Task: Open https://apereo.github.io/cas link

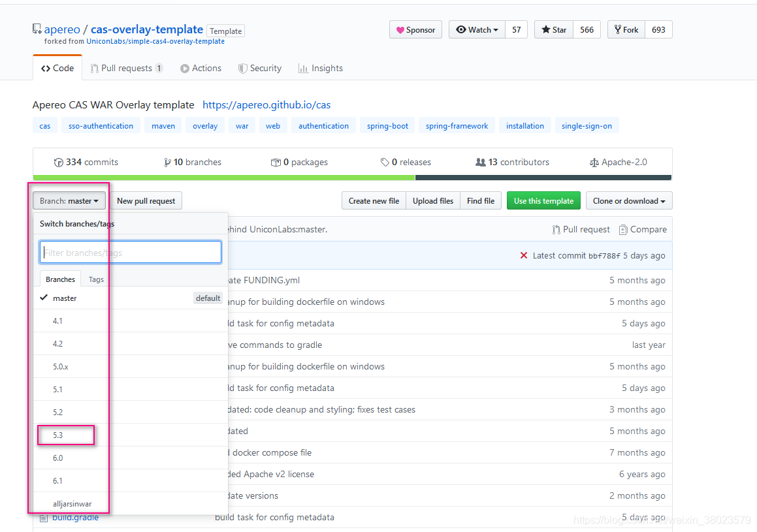Action: pos(266,104)
